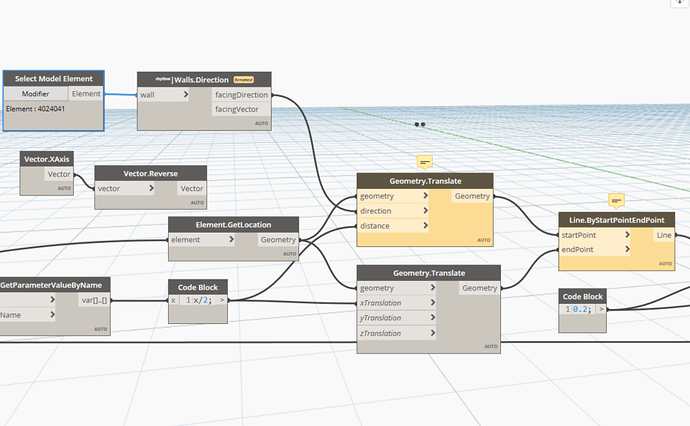Expand the wall input port chevron
The height and width of the screenshot is (426, 690).
(185, 95)
